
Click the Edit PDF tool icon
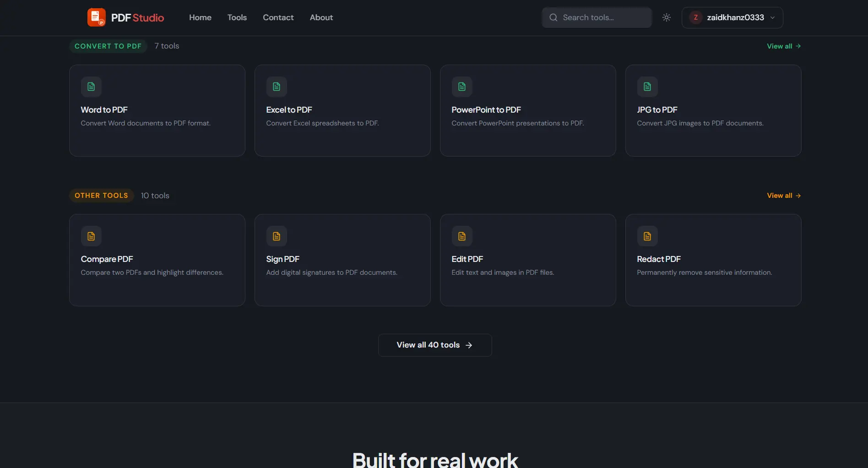pos(462,236)
